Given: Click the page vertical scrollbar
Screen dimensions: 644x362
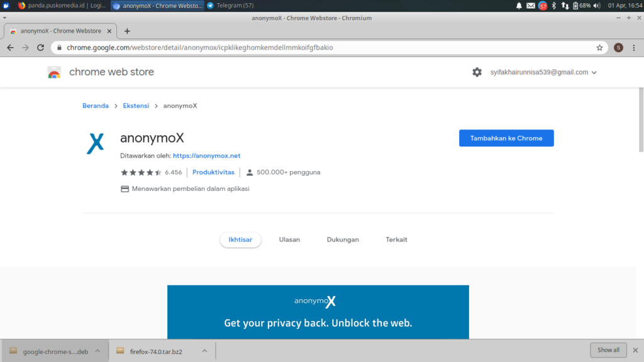Looking at the screenshot, I should point(641,119).
